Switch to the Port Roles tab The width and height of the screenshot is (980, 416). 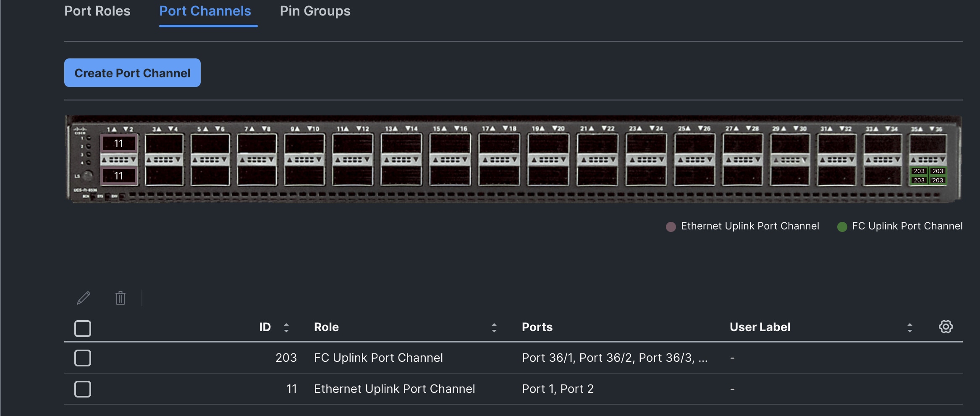click(97, 11)
